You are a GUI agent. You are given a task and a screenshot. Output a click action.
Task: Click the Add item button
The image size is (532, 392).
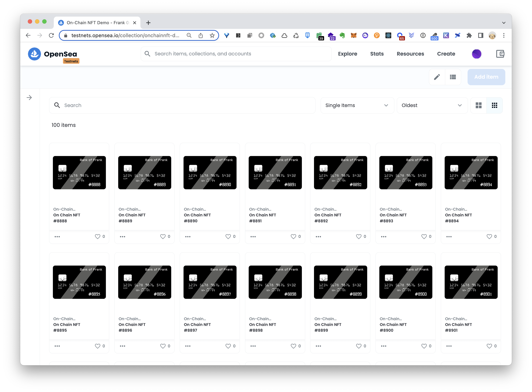point(486,77)
